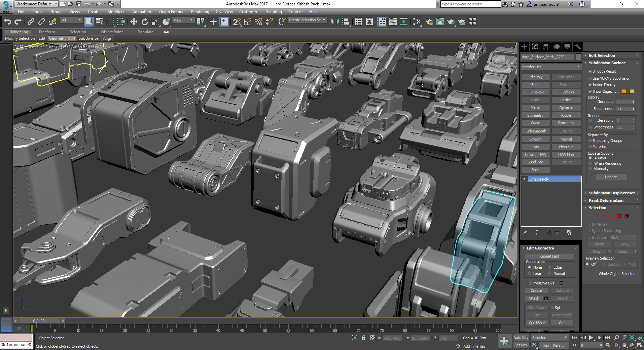644x350 pixels.
Task: Switch to Object Paint ribbon tab
Action: pyautogui.click(x=112, y=32)
